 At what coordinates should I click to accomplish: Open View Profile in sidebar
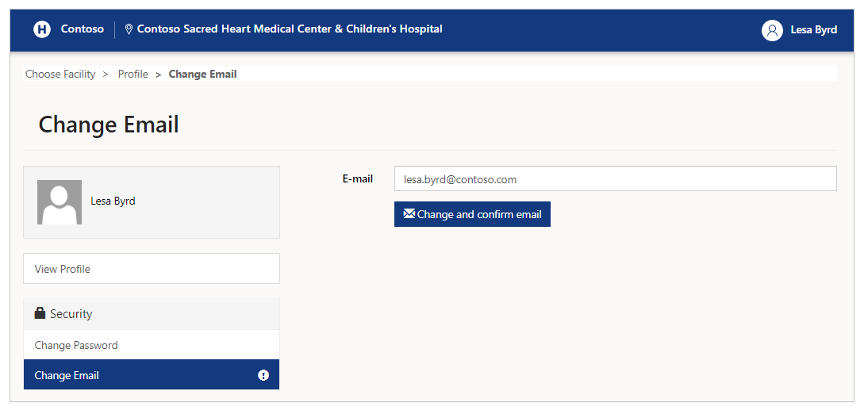pyautogui.click(x=151, y=268)
